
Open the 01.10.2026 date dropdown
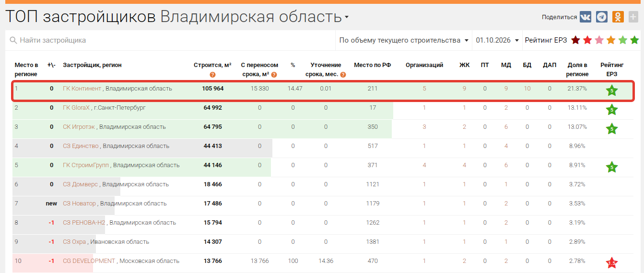click(x=497, y=40)
